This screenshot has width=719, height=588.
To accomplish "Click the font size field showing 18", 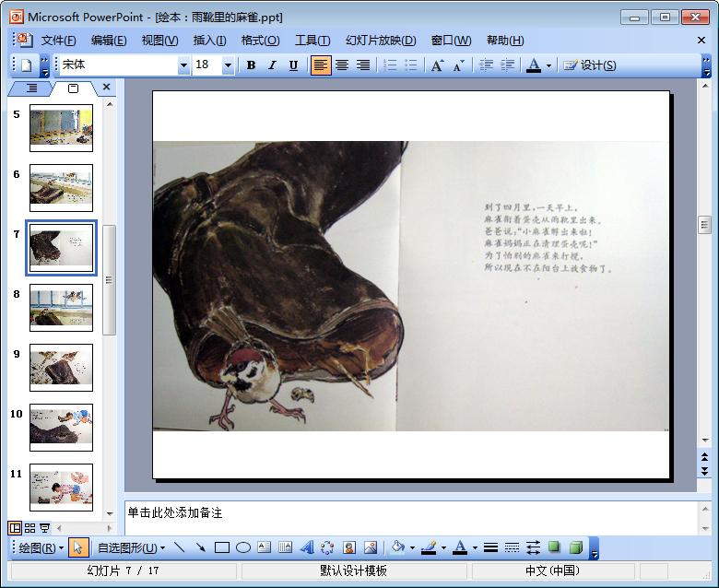I will click(x=207, y=65).
